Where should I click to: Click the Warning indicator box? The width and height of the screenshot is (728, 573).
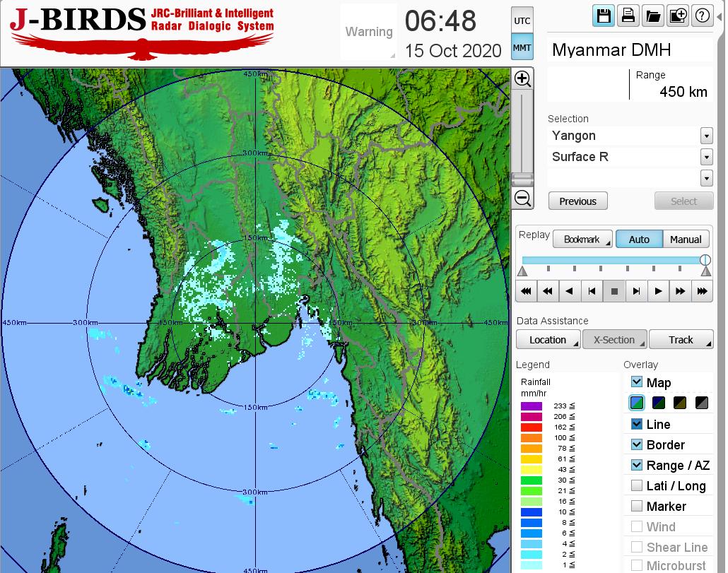(368, 32)
